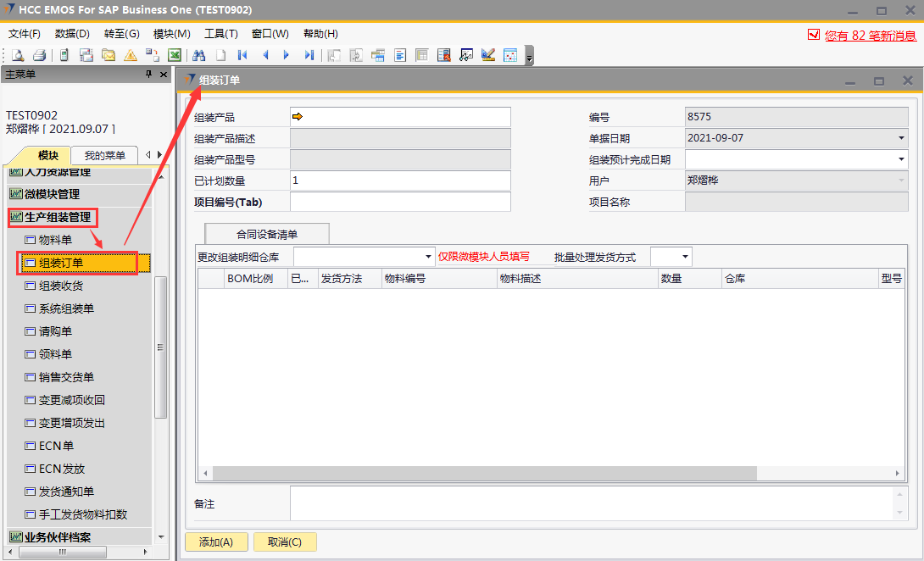The width and height of the screenshot is (924, 561).
Task: Click the 添加(A) button
Action: (215, 542)
